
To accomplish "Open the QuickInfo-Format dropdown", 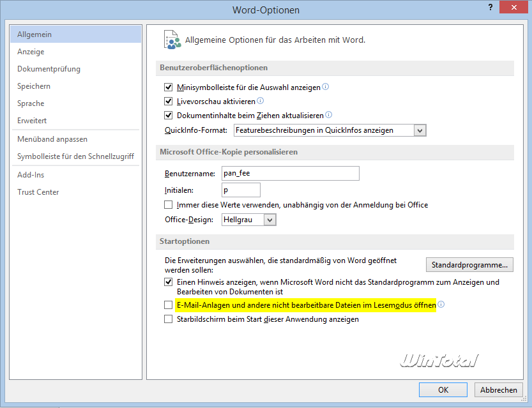I will coord(420,130).
